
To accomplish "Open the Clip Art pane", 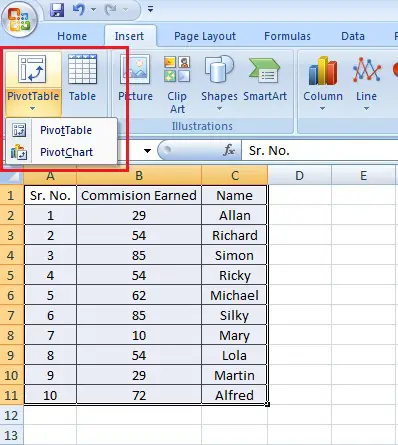I will coord(177,85).
